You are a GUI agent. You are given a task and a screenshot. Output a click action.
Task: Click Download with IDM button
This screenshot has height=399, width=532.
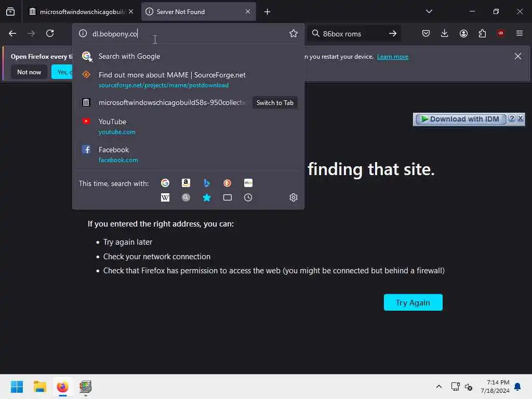click(x=460, y=119)
